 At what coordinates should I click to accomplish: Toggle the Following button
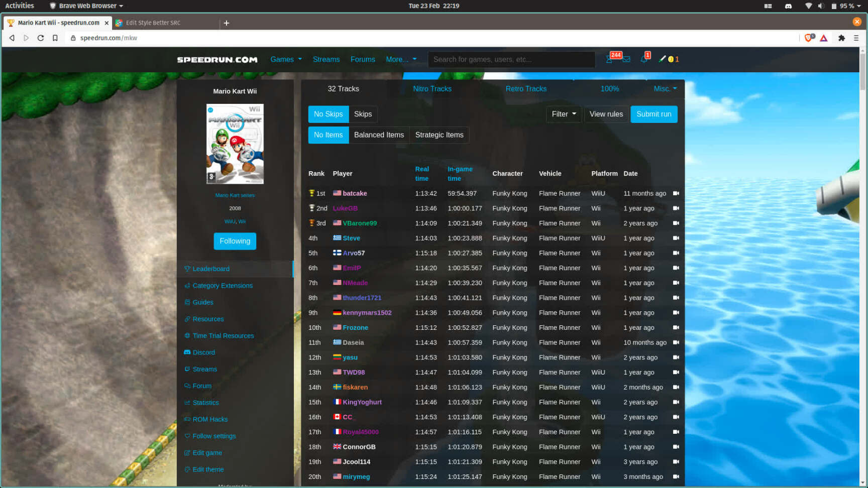click(x=235, y=241)
